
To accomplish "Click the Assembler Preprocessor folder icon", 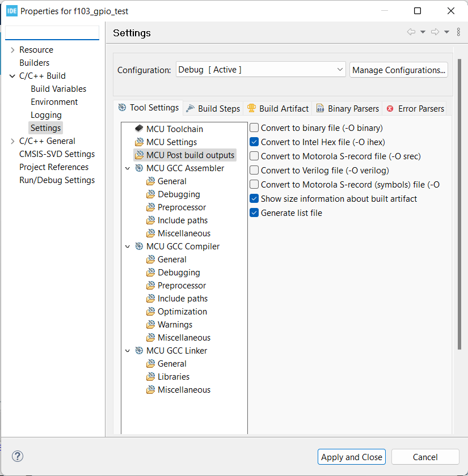I will click(x=150, y=207).
